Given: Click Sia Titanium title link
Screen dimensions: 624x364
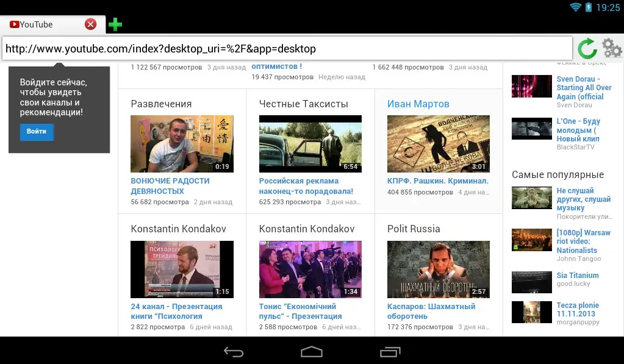Looking at the screenshot, I should point(578,276).
